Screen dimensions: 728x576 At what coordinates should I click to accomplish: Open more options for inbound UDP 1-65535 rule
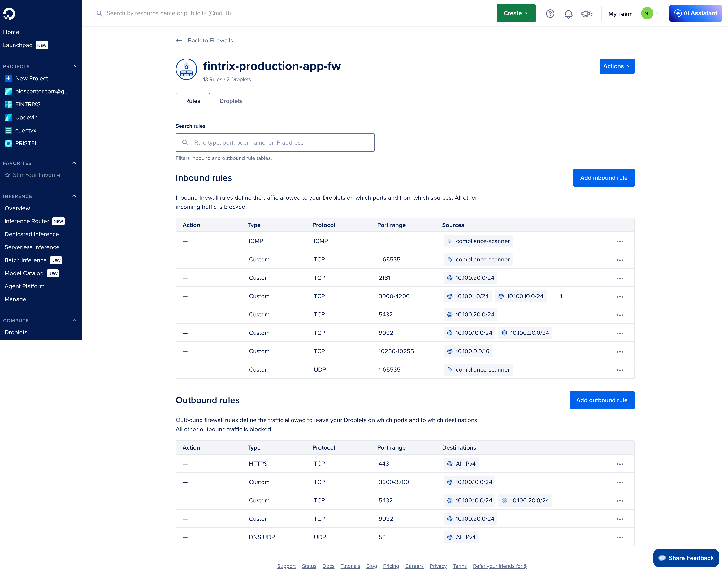pos(620,370)
